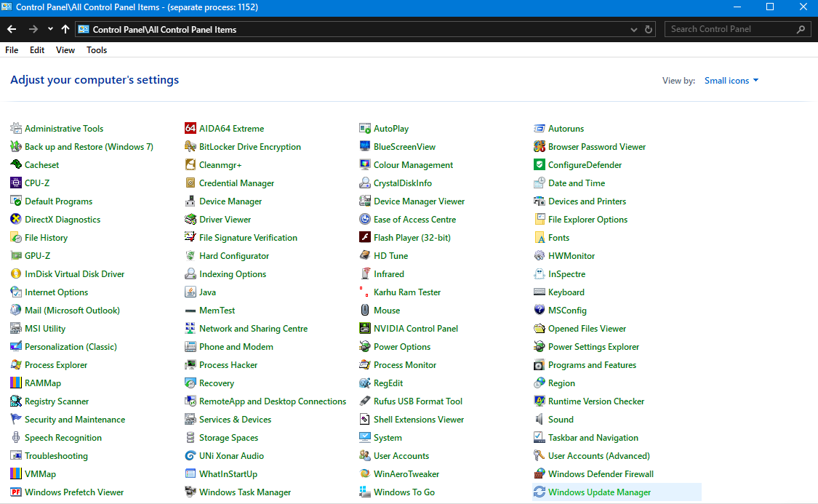This screenshot has height=504, width=818.
Task: Open Runtime Version Checker link
Action: [596, 401]
